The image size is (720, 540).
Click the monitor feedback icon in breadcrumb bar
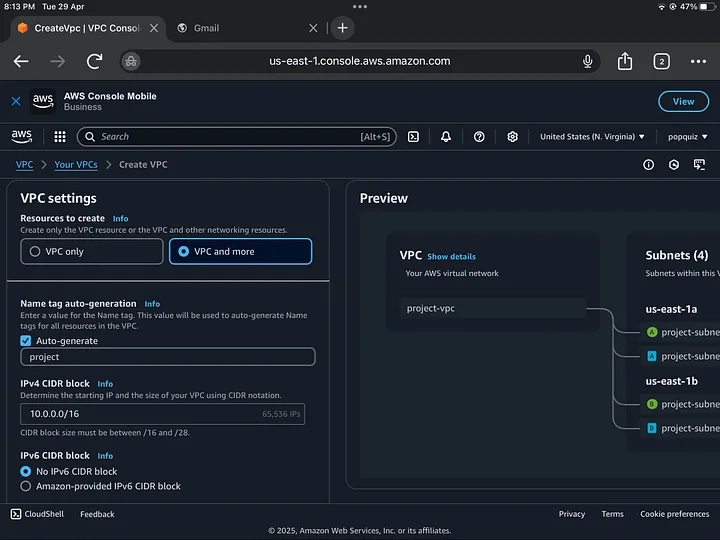699,164
